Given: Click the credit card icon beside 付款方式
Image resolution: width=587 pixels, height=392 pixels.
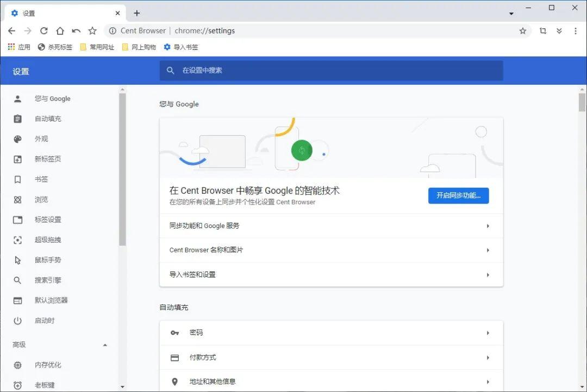Looking at the screenshot, I should point(174,358).
